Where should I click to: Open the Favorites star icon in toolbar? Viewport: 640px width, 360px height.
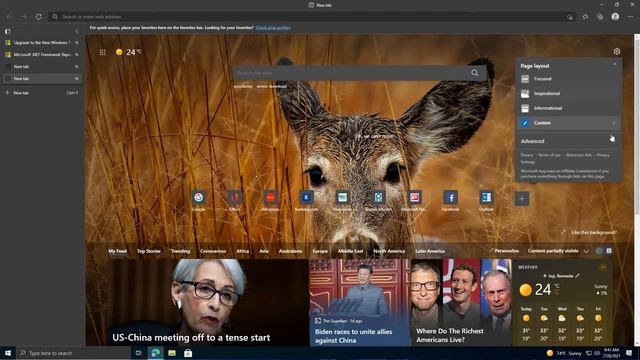click(585, 17)
